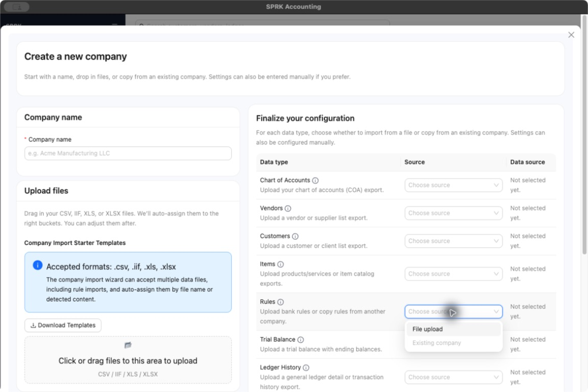Click the Upload files heading

tap(46, 190)
